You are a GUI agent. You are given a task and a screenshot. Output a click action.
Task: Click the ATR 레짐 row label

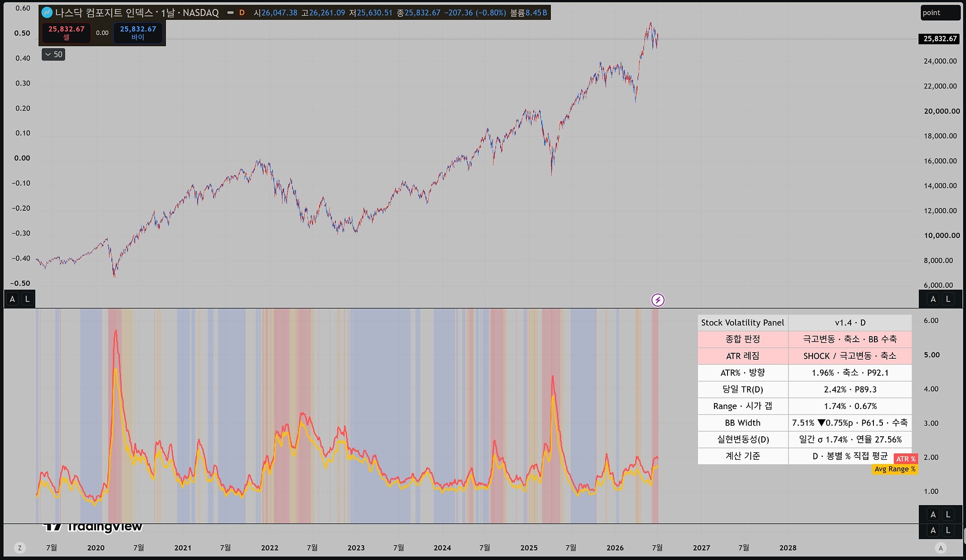743,356
